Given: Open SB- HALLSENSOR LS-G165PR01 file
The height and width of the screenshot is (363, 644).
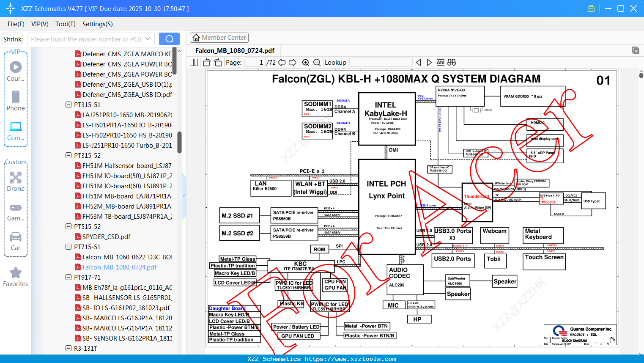Looking at the screenshot, I should [x=127, y=297].
